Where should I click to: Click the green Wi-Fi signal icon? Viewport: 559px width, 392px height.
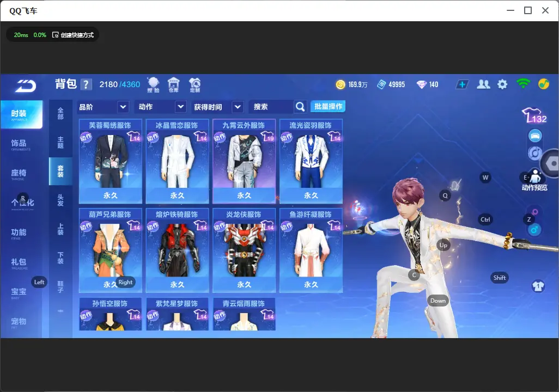pos(523,84)
